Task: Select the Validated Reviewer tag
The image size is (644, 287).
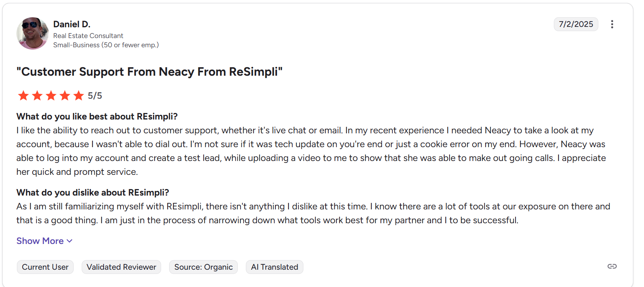Action: (121, 267)
